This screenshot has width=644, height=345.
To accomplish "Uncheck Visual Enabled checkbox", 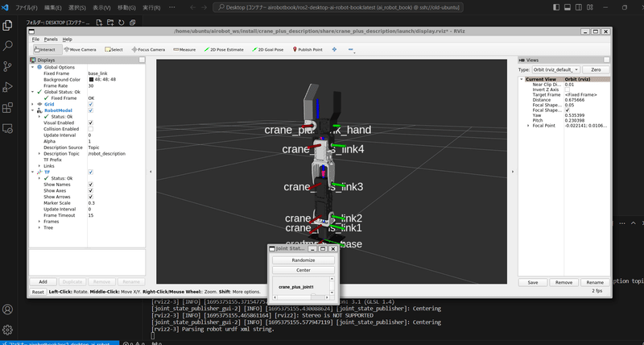I will pyautogui.click(x=90, y=123).
